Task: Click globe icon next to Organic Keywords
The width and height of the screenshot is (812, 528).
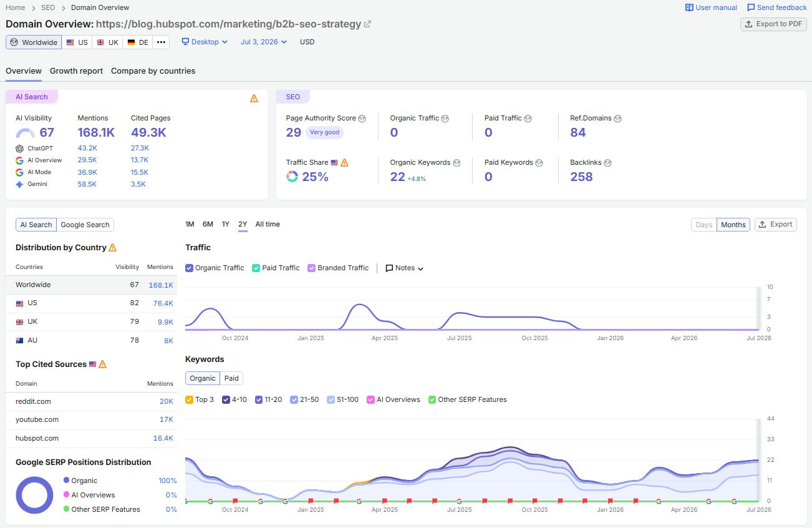Action: [457, 163]
